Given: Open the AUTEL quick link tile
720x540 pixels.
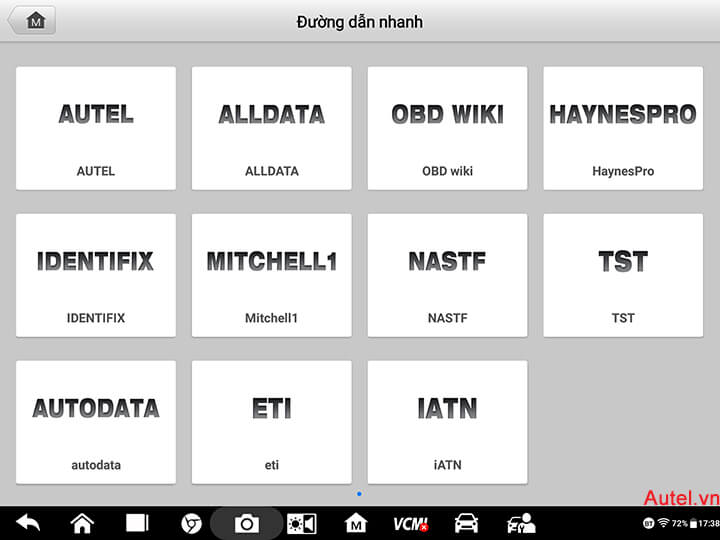Looking at the screenshot, I should point(96,128).
